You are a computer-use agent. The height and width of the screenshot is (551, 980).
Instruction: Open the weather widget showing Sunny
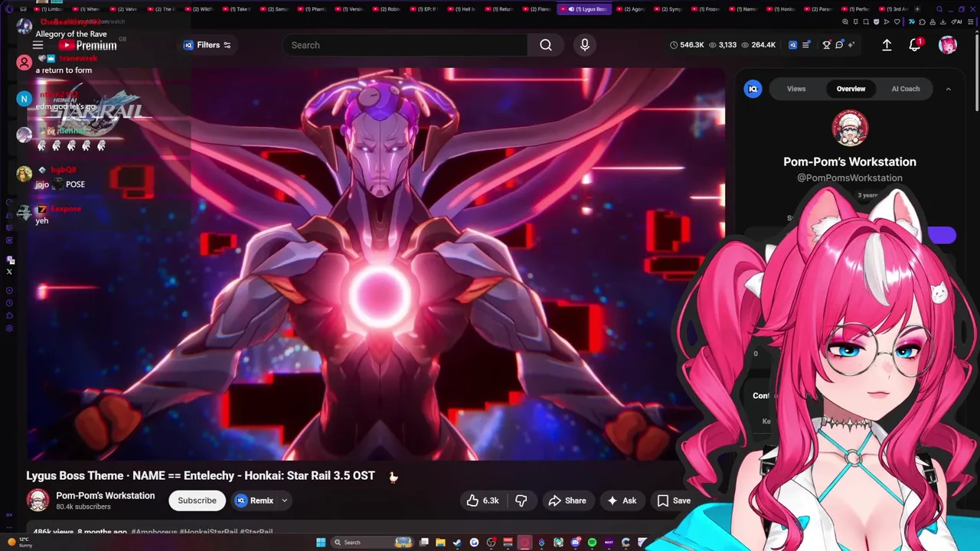click(x=20, y=543)
